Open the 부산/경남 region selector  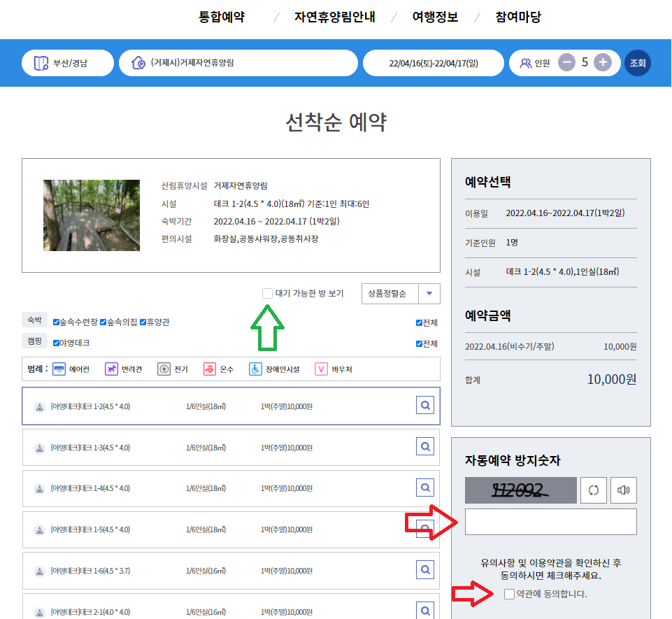(68, 63)
